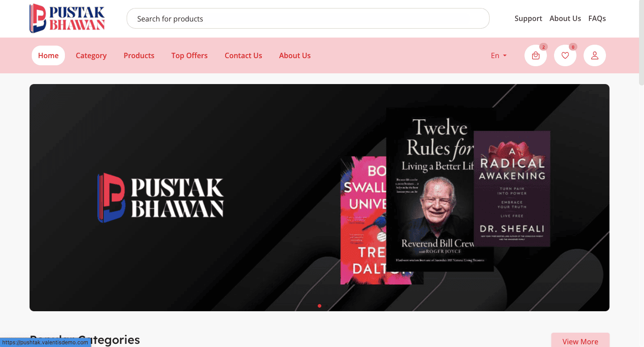Screen dimensions: 644x347
Task: Click the wishlist badge showing 0
Action: pos(573,47)
